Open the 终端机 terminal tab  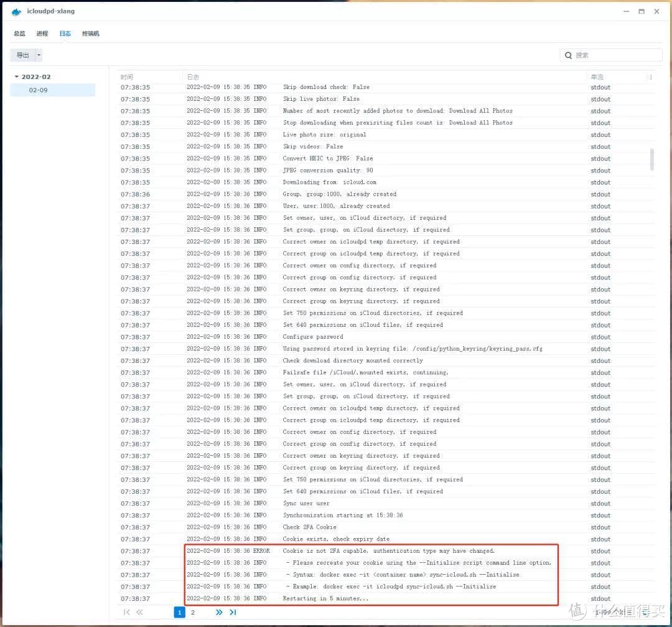coord(91,34)
